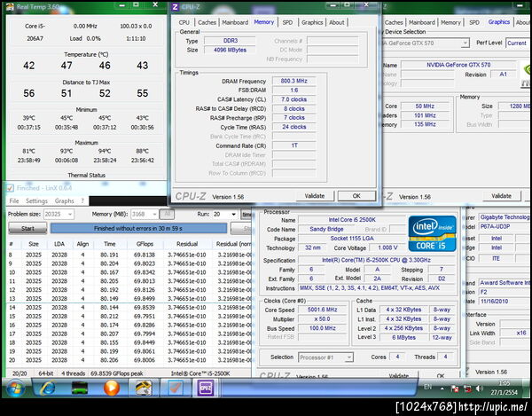Click Time value 80.191 in LinX row 8
This screenshot has width=532, height=416.
(109, 255)
